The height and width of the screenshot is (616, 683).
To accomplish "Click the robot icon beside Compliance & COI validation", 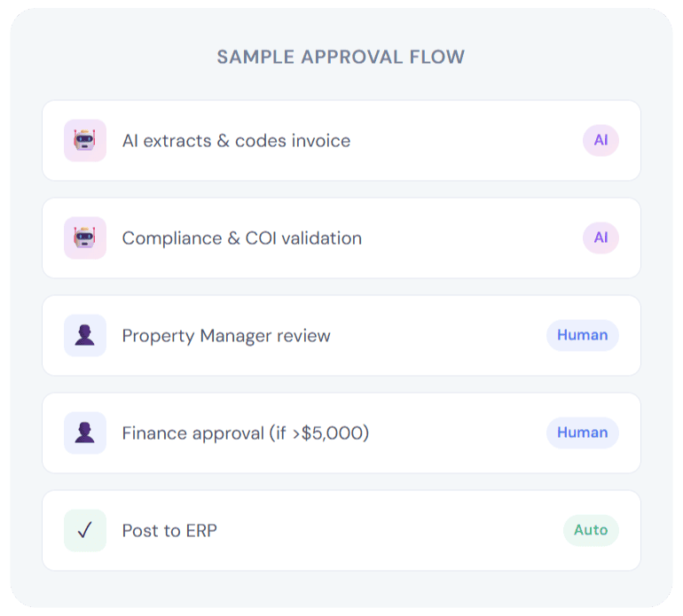I will click(85, 238).
